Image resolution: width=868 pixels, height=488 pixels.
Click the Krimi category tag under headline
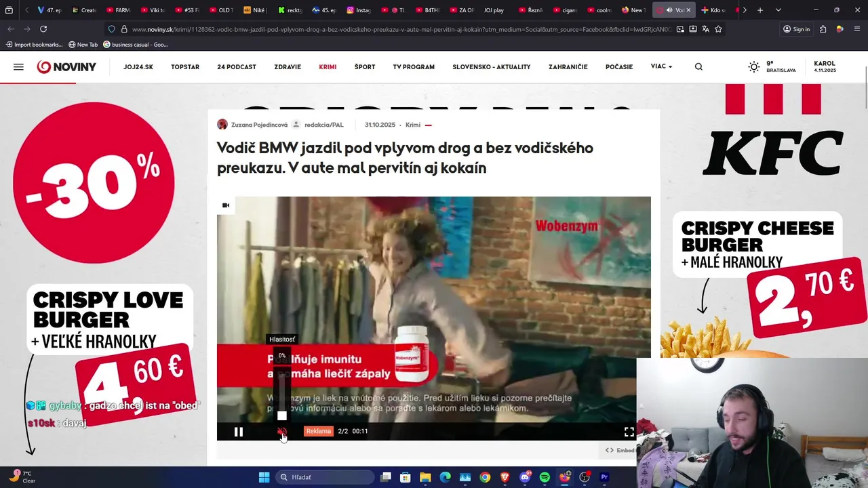coord(413,125)
